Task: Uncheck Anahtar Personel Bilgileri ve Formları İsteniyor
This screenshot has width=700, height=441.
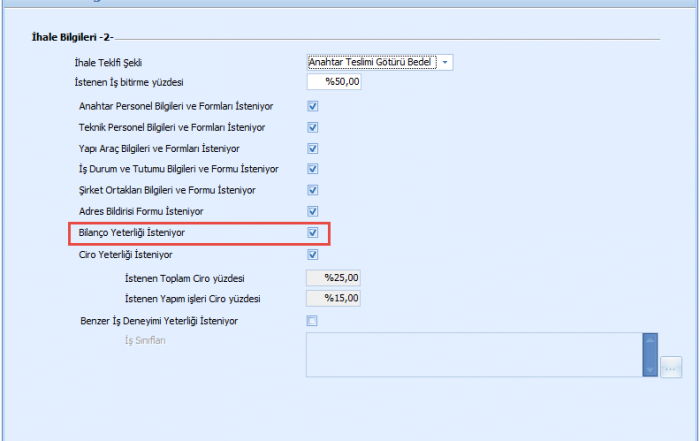Action: [x=312, y=106]
